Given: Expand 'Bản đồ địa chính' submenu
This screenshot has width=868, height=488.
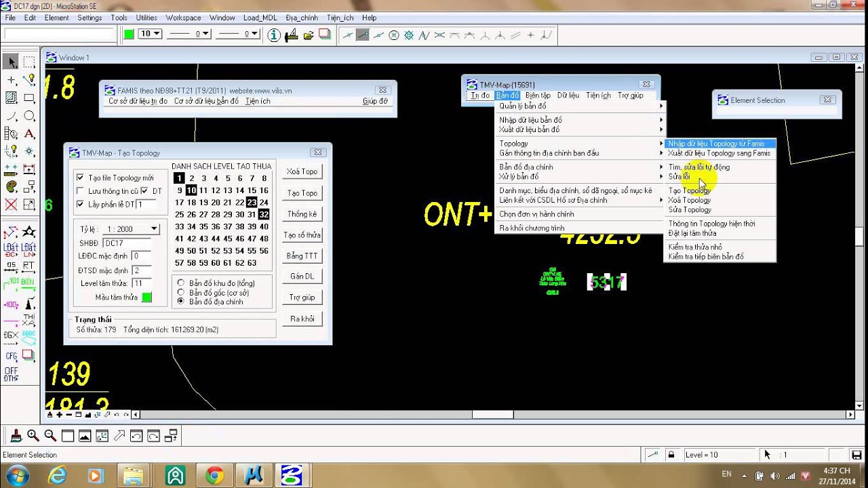Looking at the screenshot, I should 580,167.
